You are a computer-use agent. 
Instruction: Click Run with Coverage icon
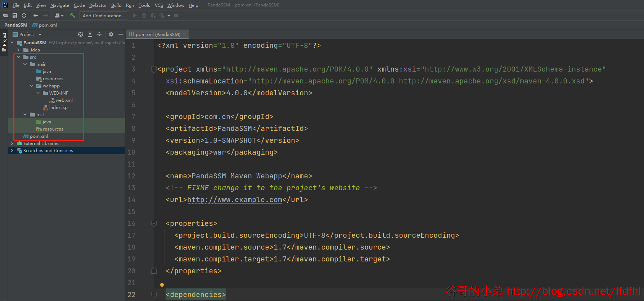[x=153, y=15]
